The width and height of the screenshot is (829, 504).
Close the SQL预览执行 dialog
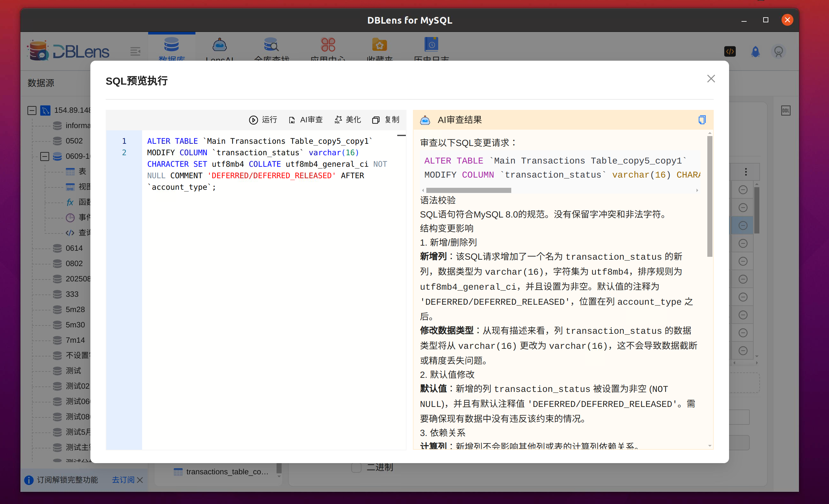711,79
